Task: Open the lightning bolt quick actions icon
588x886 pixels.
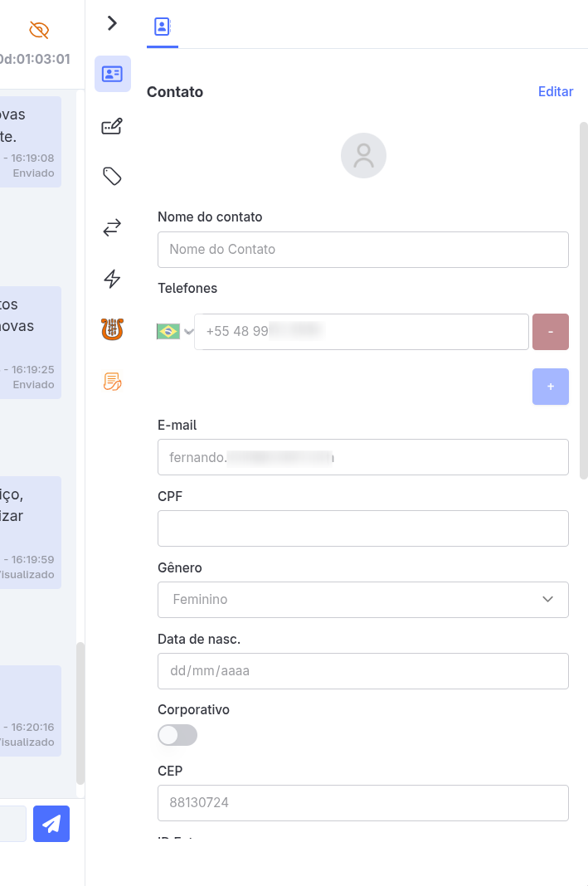Action: point(112,279)
